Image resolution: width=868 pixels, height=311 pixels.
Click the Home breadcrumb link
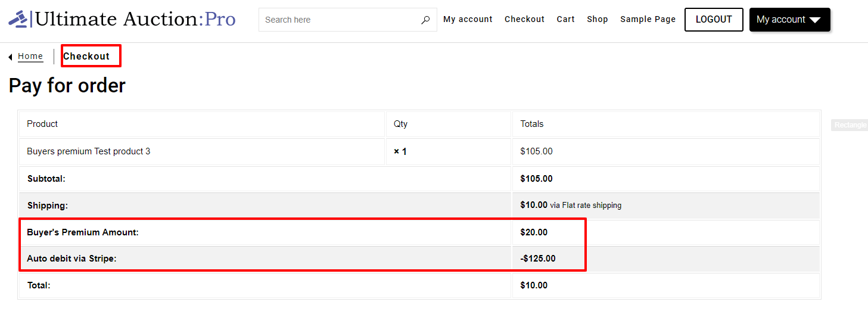click(x=30, y=57)
